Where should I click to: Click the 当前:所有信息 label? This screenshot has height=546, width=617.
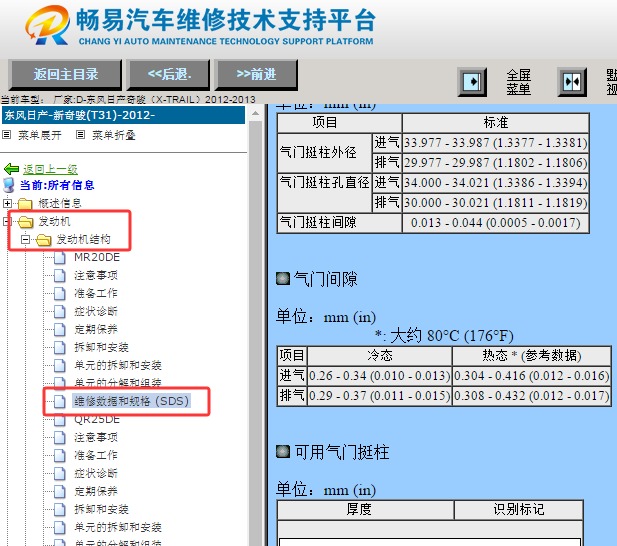coord(57,185)
